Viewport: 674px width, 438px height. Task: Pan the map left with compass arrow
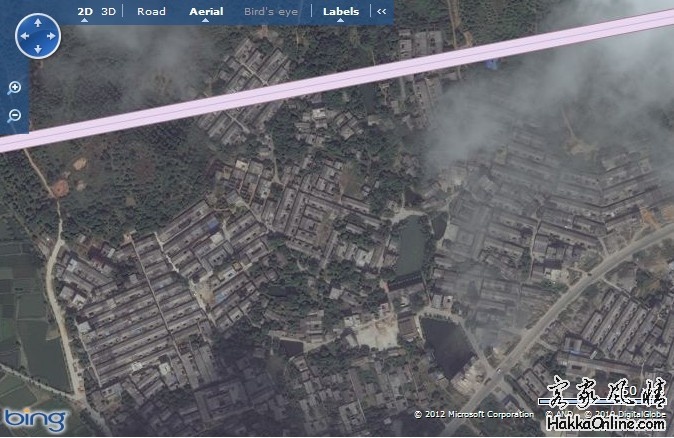coord(24,35)
